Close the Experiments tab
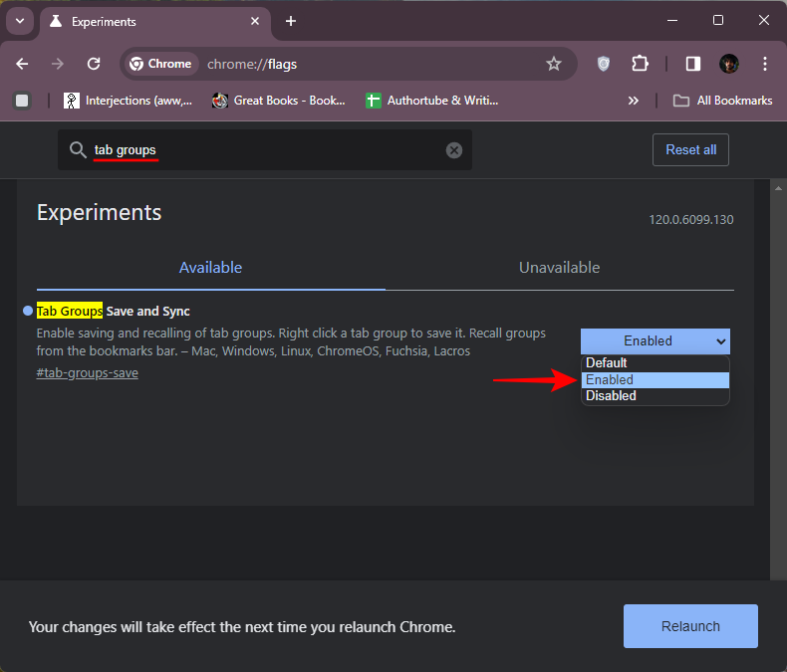The width and height of the screenshot is (787, 672). click(x=255, y=21)
